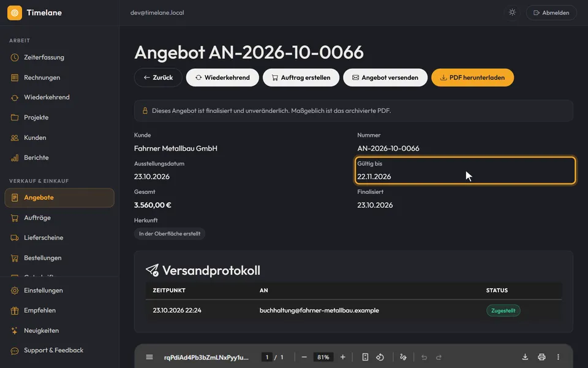This screenshot has height=368, width=588.
Task: Open Neuigkeiten in the sidebar
Action: pyautogui.click(x=59, y=331)
